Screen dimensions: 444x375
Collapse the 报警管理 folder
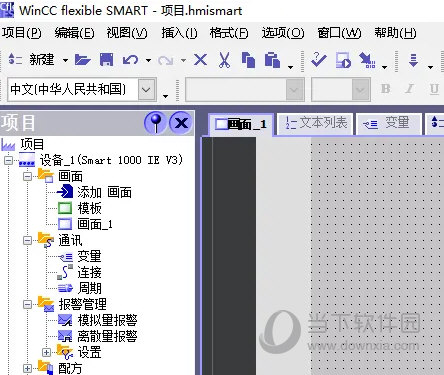28,304
